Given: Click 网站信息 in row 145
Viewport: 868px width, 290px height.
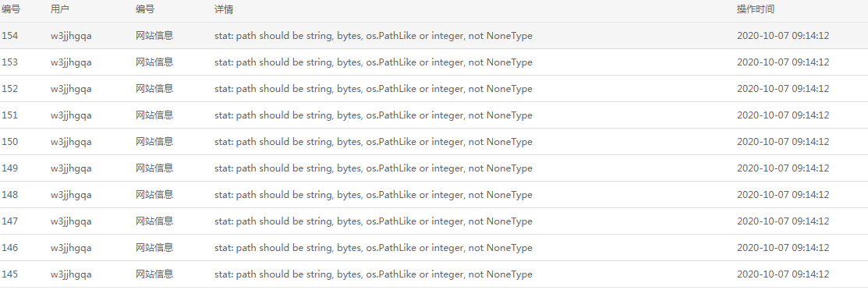Looking at the screenshot, I should point(154,274).
